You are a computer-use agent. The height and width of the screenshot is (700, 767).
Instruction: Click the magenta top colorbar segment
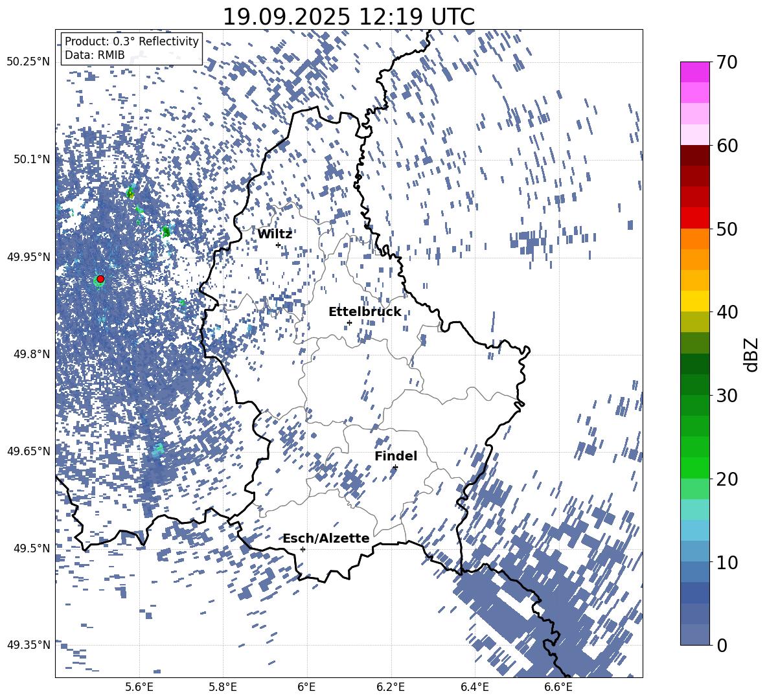[694, 73]
